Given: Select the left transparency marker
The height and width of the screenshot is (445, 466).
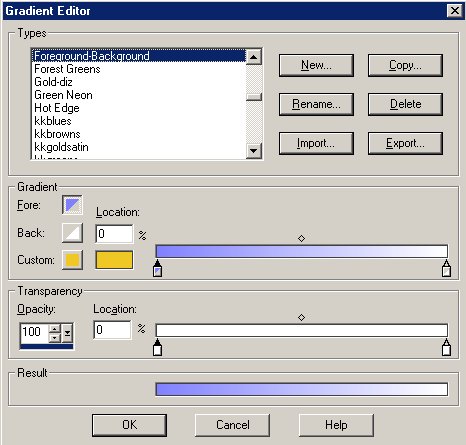Looking at the screenshot, I should pos(157,347).
